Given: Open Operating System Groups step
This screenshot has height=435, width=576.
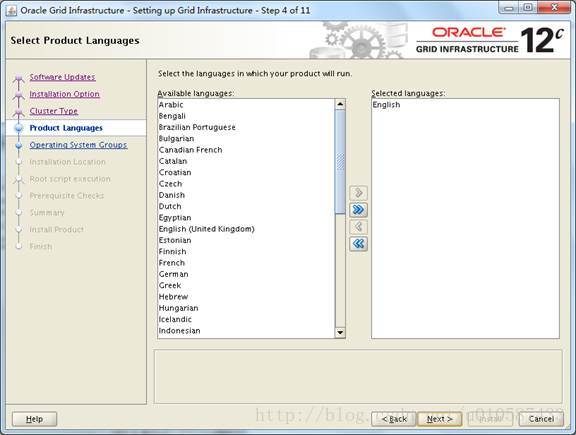Looking at the screenshot, I should coord(78,145).
